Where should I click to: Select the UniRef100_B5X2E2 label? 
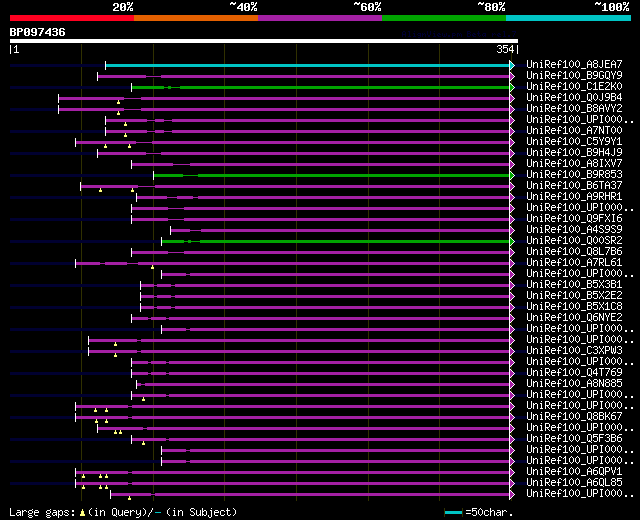(x=574, y=296)
